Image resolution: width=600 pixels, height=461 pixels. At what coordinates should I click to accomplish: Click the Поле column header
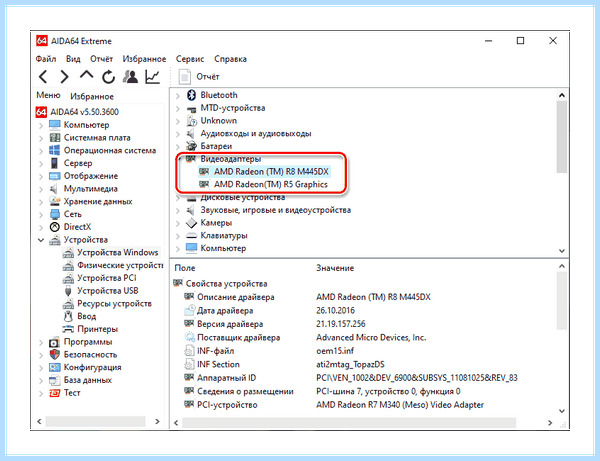click(185, 268)
